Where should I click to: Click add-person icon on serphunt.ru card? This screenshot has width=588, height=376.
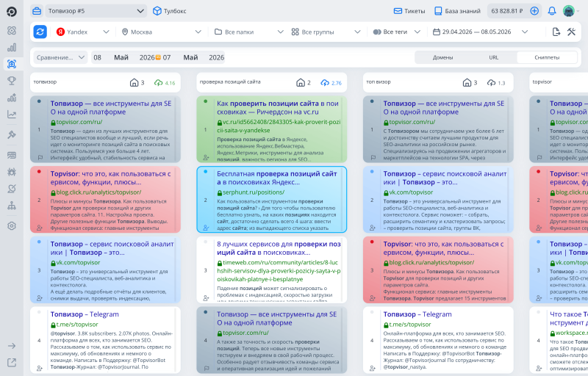pyautogui.click(x=206, y=228)
